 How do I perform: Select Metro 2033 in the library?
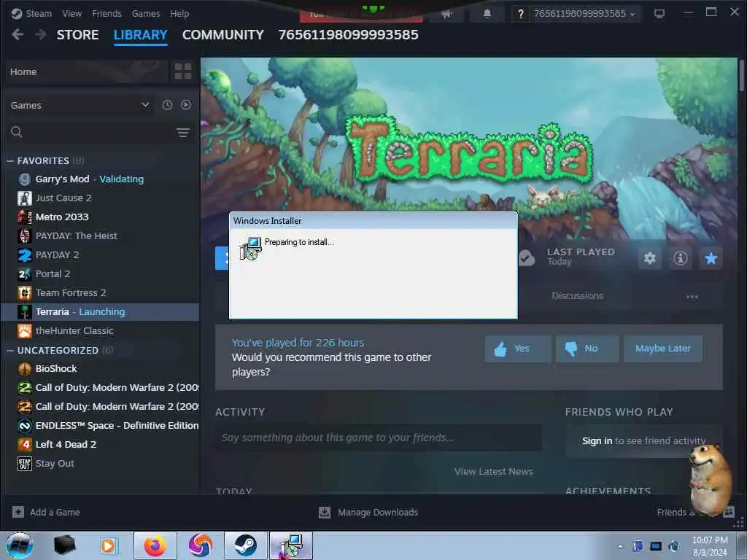pos(100,217)
